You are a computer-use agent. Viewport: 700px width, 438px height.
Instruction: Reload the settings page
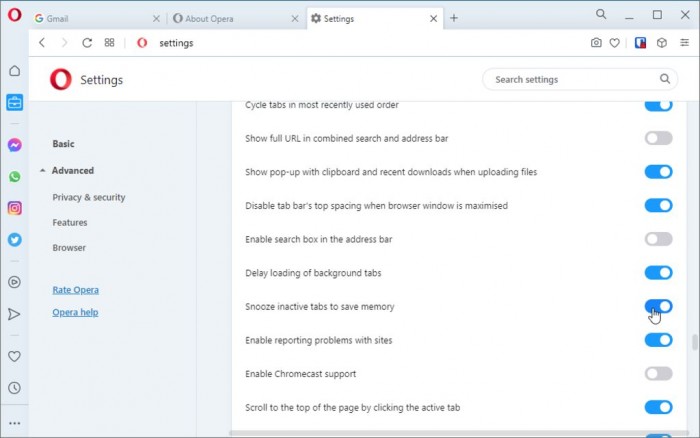[x=87, y=43]
